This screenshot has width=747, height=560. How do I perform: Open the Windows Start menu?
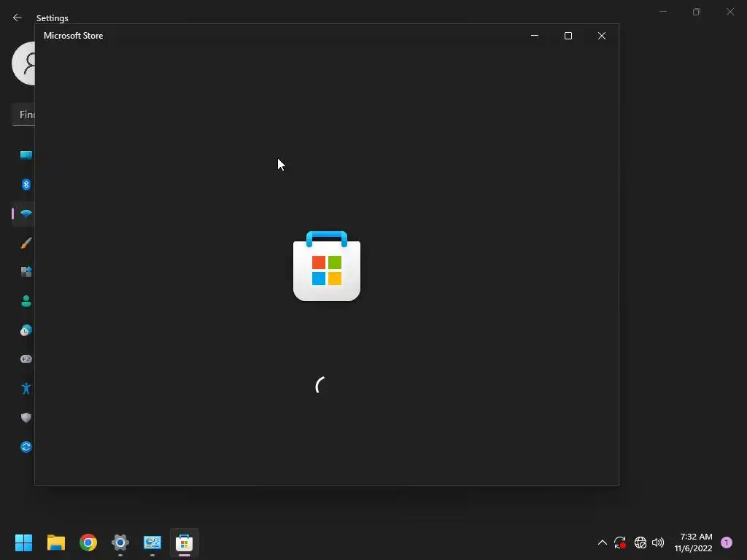pyautogui.click(x=24, y=542)
